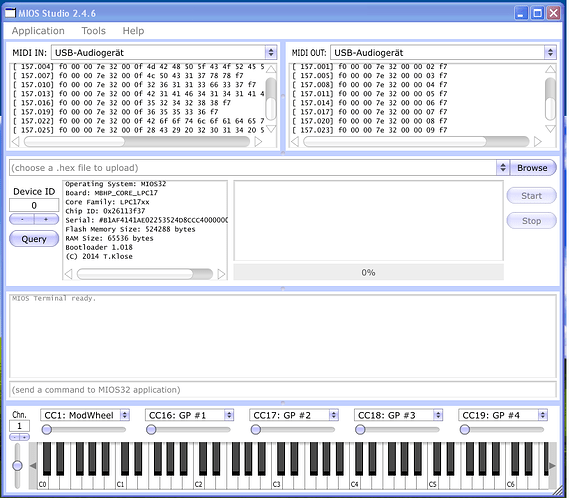
Task: Click the Browse button
Action: click(532, 168)
